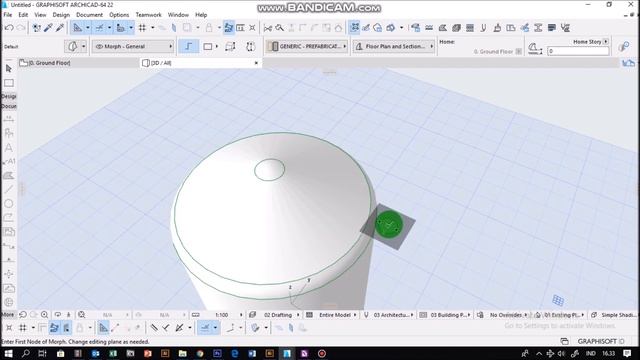This screenshot has width=640, height=360.
Task: Click the Morph default settings icon
Action: [x=73, y=46]
